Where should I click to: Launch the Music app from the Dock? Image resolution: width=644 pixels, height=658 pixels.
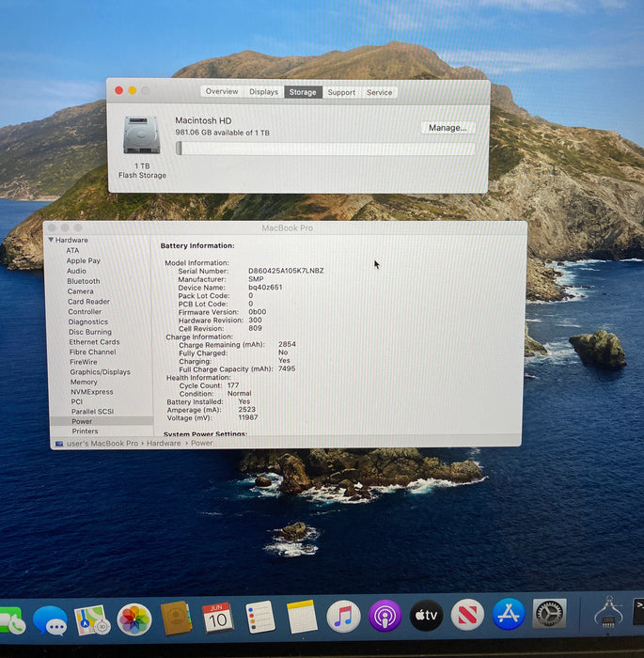343,616
